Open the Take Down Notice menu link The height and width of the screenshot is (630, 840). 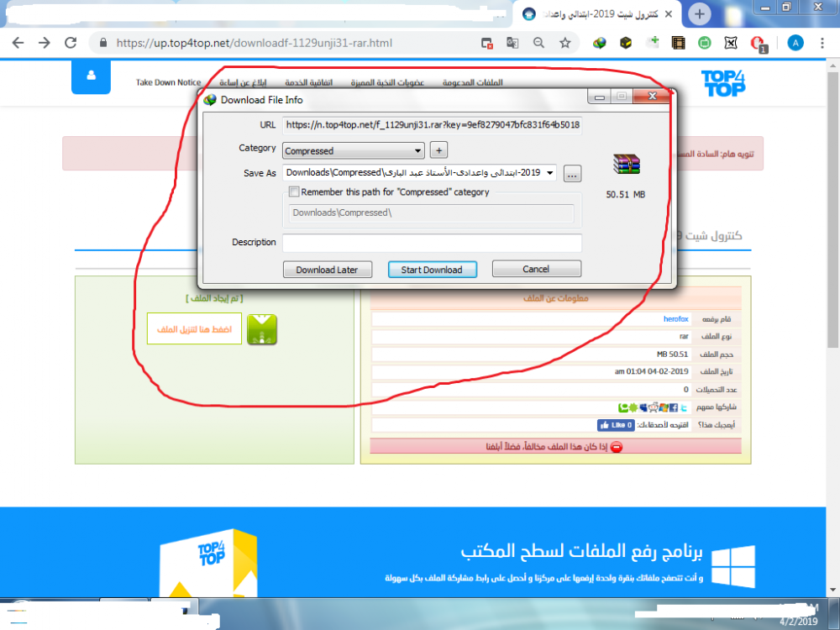[169, 82]
